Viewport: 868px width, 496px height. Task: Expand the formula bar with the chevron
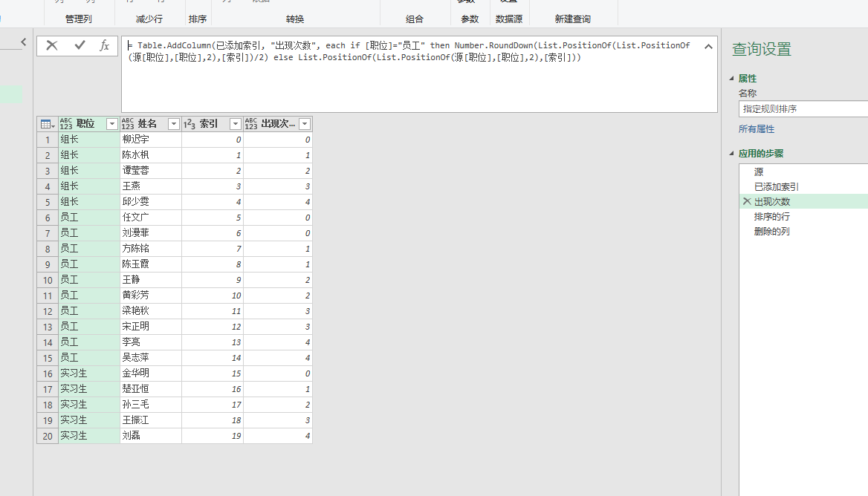click(708, 45)
